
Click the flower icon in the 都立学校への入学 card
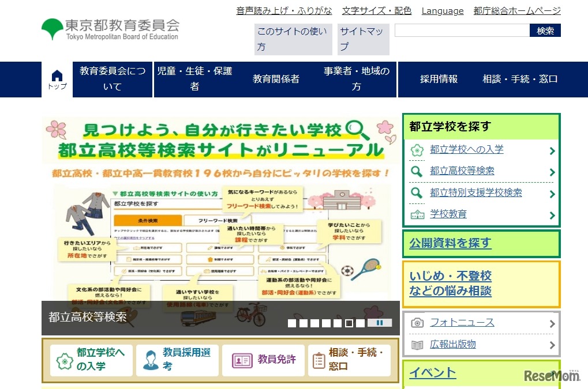[64, 361]
